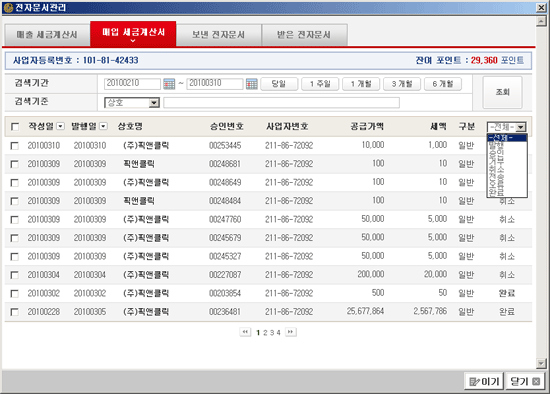Viewport: 550px width, 394px height.
Task: Check the row with approval number 00236481
Action: 14,312
